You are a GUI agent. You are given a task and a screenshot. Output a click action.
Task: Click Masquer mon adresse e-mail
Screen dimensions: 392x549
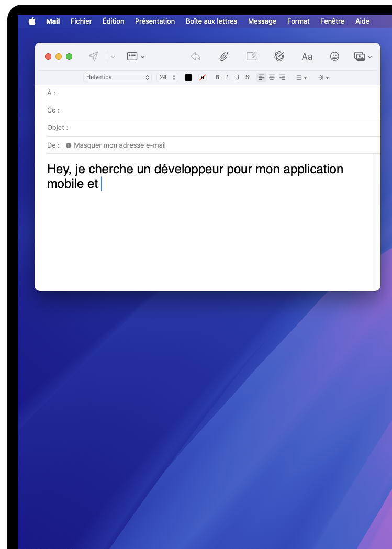pyautogui.click(x=120, y=145)
